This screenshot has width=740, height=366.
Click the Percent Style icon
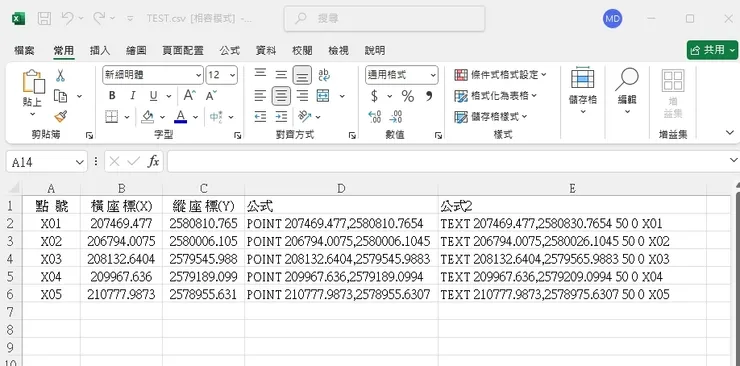[408, 96]
